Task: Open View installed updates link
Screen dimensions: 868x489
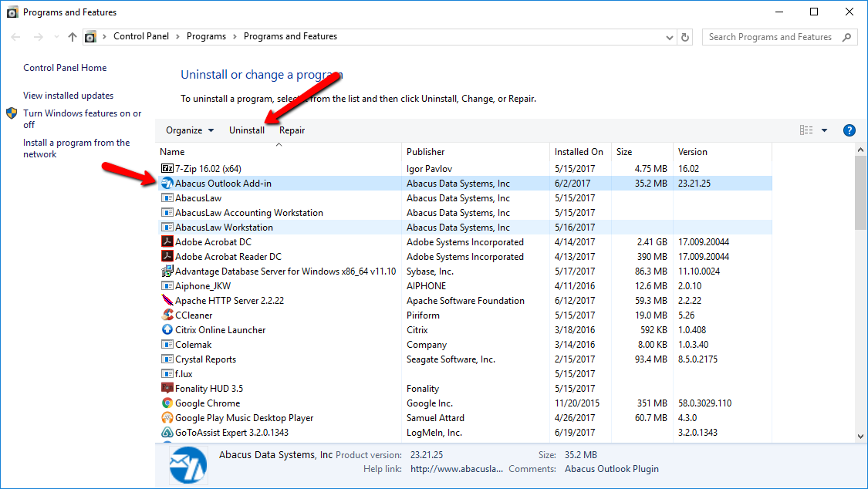Action: tap(68, 96)
